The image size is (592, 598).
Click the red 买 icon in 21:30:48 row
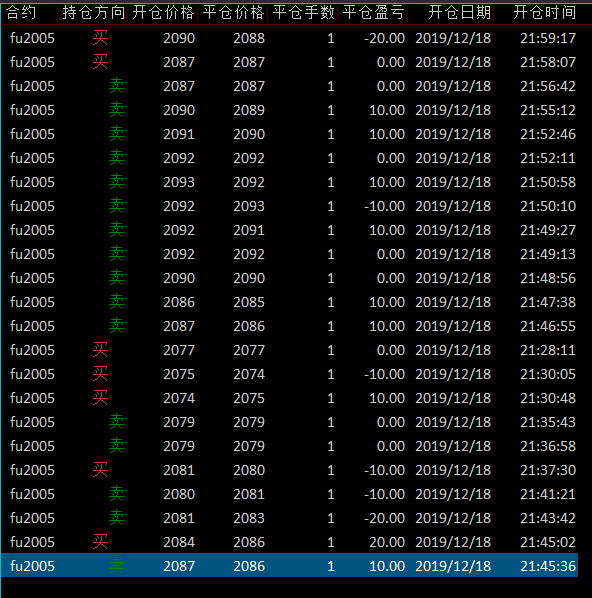pos(100,398)
